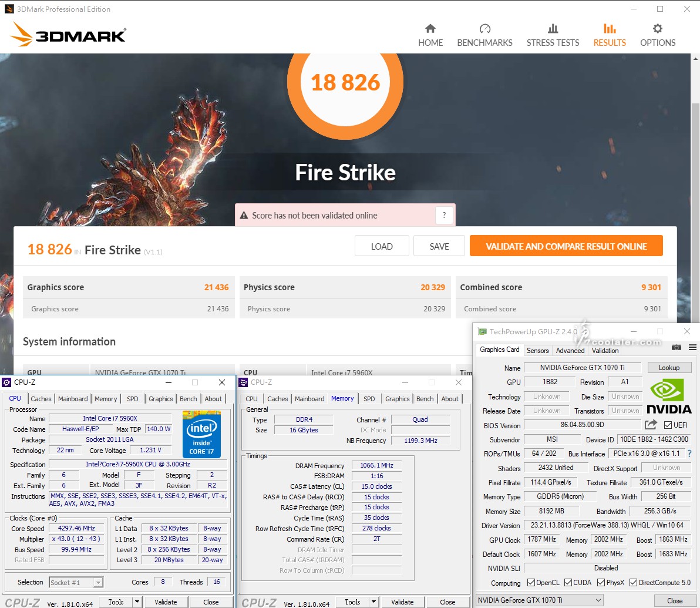Click 3DMark title bar app icon

pos(9,9)
